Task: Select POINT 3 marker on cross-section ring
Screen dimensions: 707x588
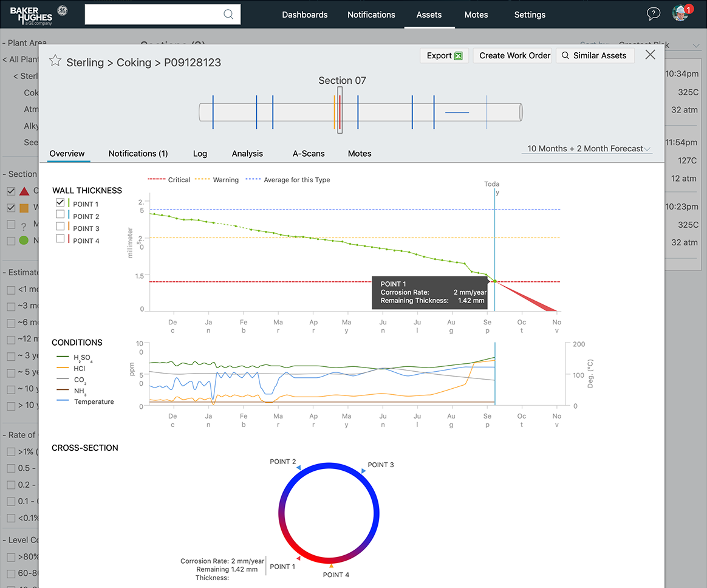Action: pyautogui.click(x=363, y=471)
